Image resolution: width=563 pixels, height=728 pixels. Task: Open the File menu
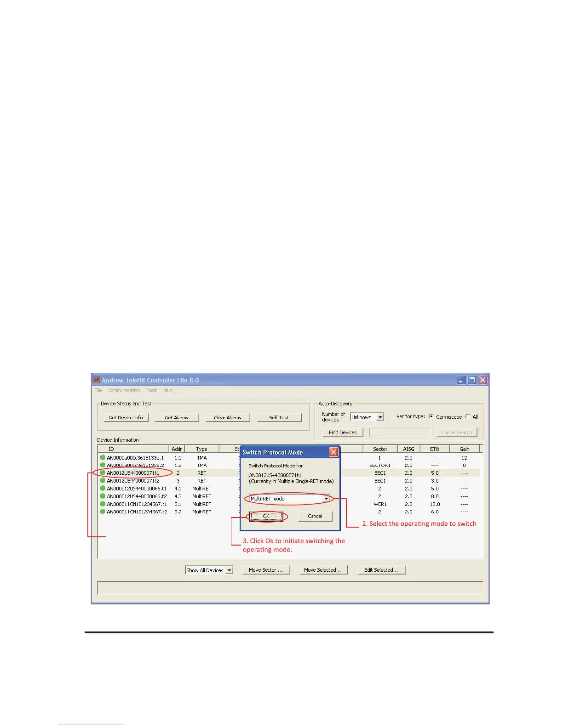click(x=98, y=390)
